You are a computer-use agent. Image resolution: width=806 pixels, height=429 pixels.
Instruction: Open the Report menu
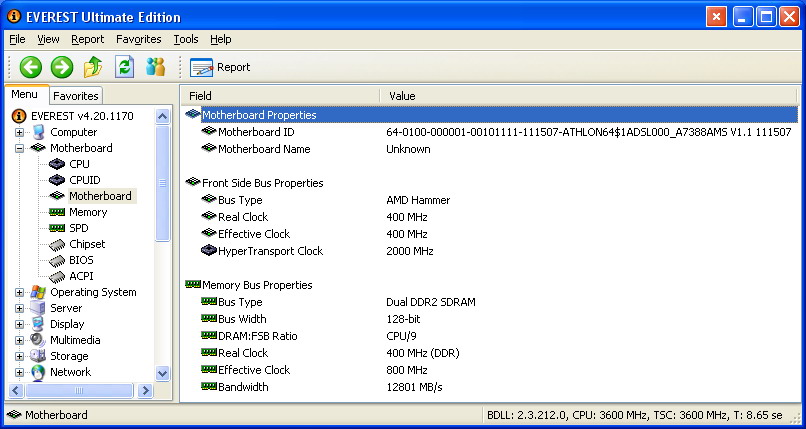[x=87, y=40]
